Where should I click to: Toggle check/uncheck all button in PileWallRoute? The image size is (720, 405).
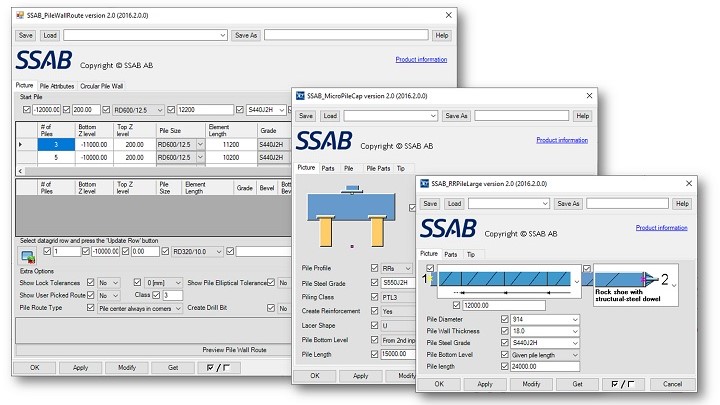click(218, 367)
